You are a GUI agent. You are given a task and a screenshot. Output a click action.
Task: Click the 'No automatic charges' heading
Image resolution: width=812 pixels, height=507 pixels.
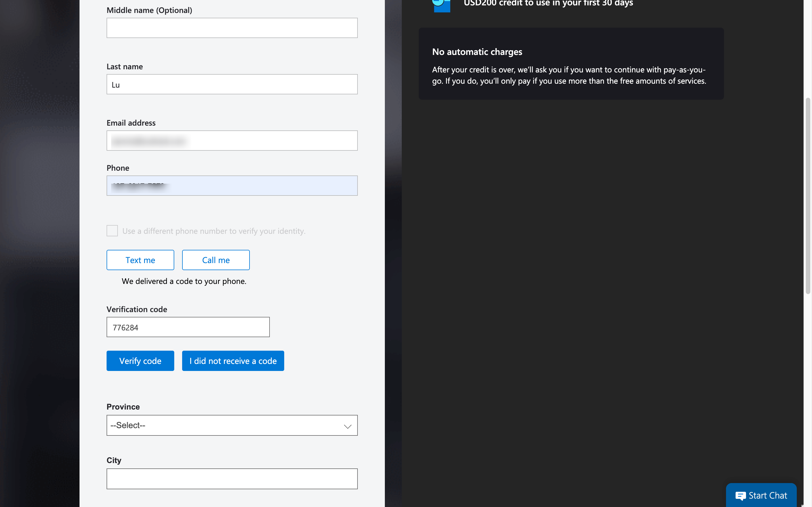pos(477,52)
